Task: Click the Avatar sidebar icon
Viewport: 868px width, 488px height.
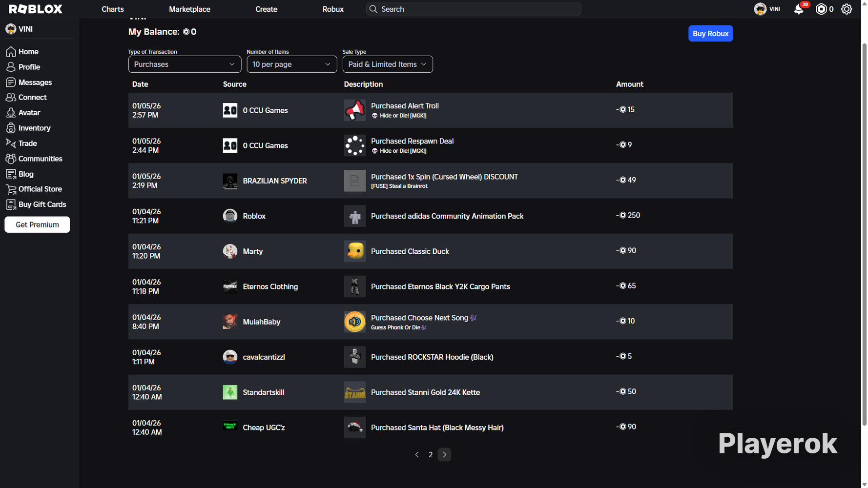Action: pos(11,113)
